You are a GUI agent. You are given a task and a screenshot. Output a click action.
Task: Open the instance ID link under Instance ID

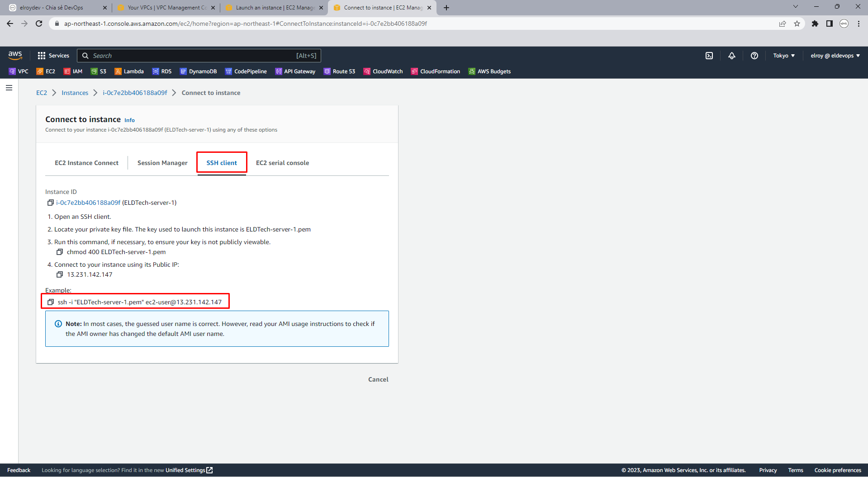click(x=88, y=203)
